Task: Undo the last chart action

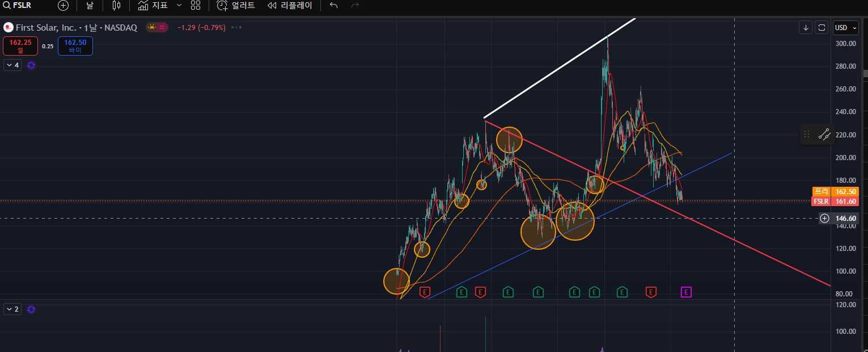Action: point(334,6)
